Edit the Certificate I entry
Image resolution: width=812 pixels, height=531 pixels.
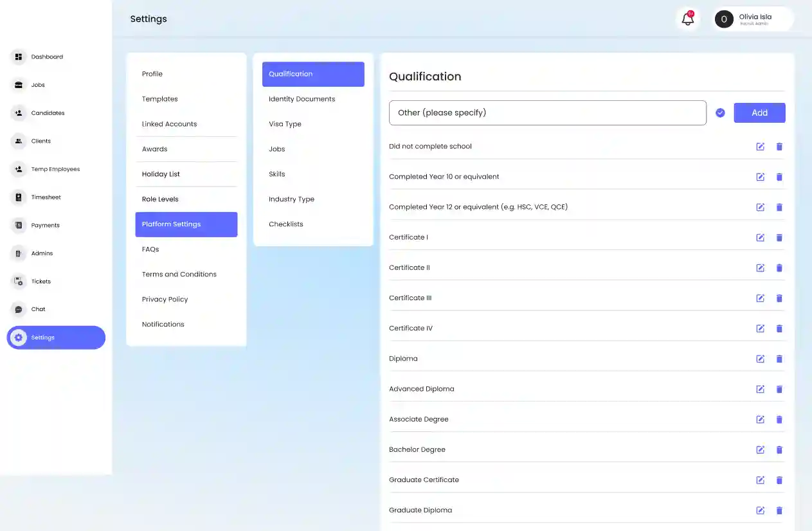(760, 238)
